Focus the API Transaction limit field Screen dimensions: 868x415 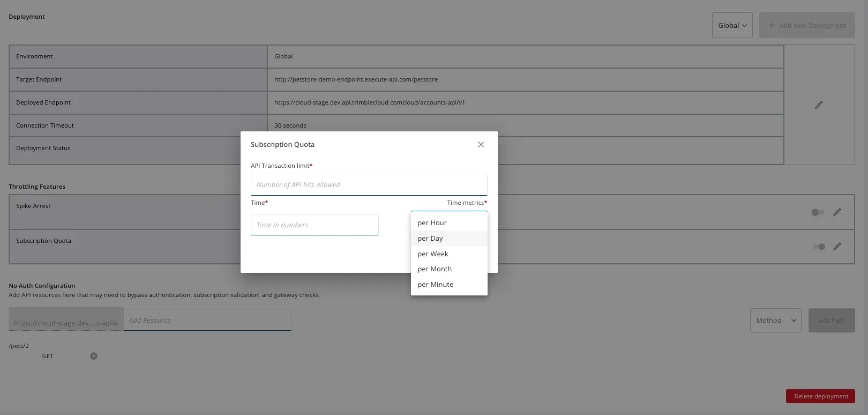369,184
